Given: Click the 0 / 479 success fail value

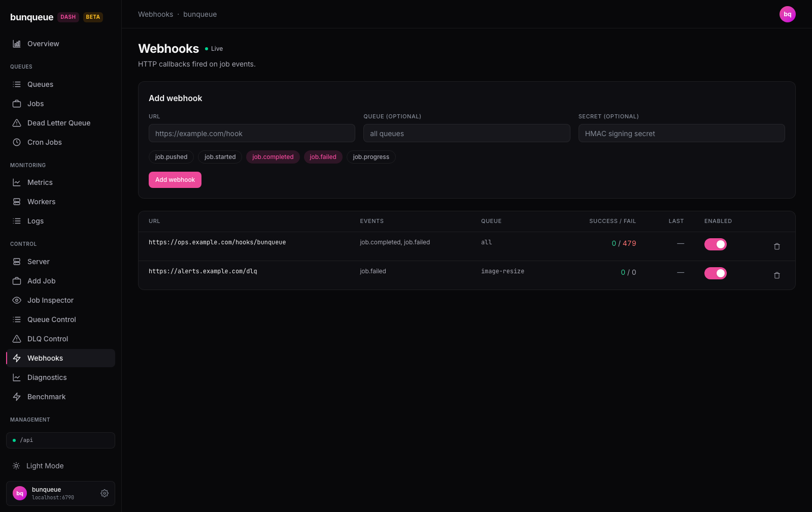Looking at the screenshot, I should [624, 243].
